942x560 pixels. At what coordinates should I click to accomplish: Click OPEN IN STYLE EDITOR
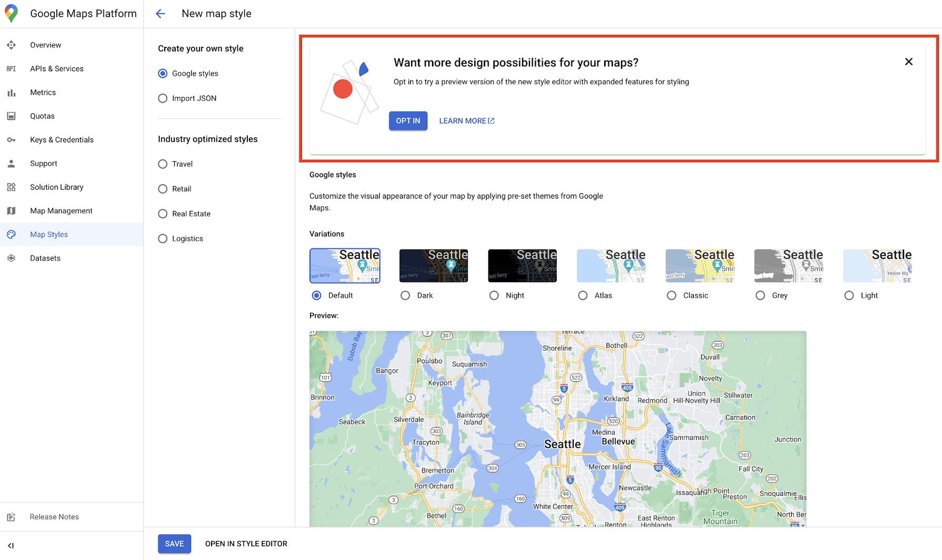(246, 544)
